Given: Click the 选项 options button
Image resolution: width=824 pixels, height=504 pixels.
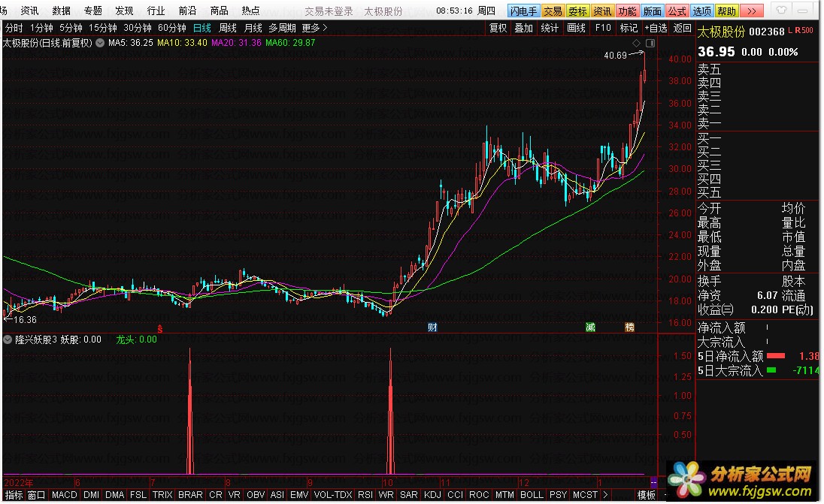Looking at the screenshot, I should point(701,11).
